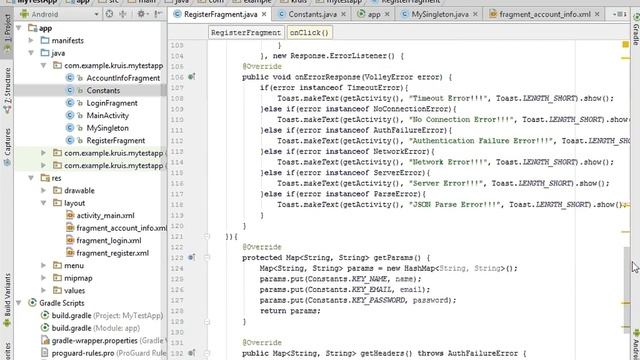Fold the code block at line 121
The height and width of the screenshot is (360, 640).
click(207, 236)
